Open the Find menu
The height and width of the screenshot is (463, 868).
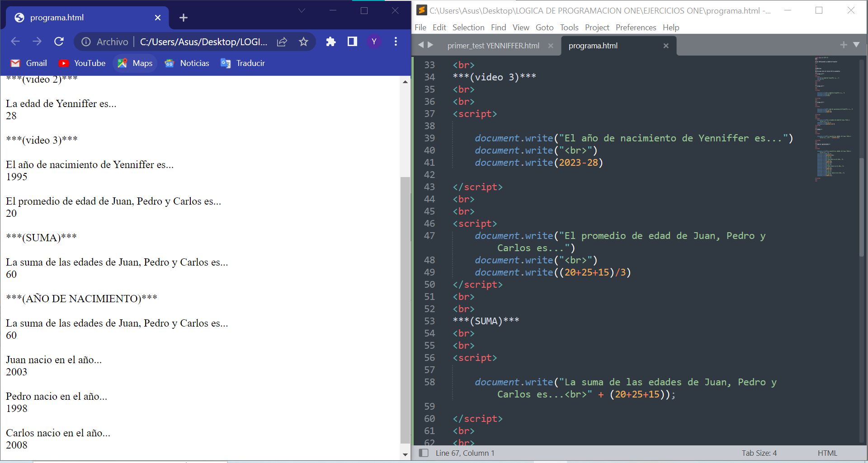(x=499, y=28)
